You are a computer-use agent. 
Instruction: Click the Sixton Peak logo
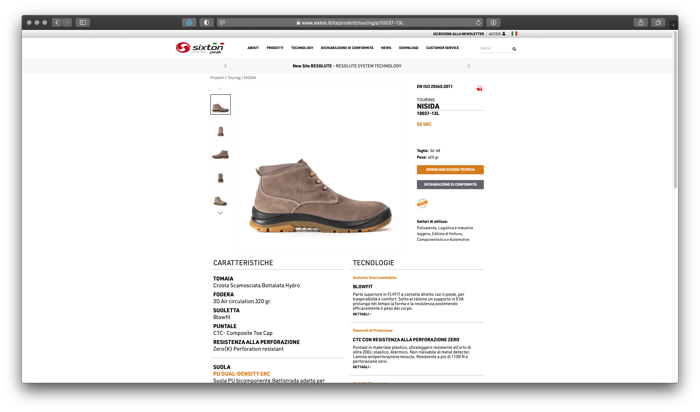(200, 48)
